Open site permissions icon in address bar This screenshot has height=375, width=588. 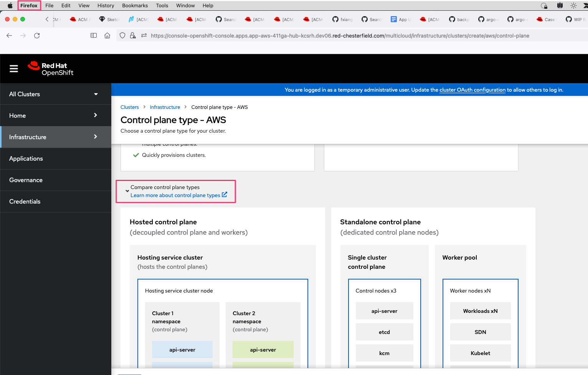point(144,36)
